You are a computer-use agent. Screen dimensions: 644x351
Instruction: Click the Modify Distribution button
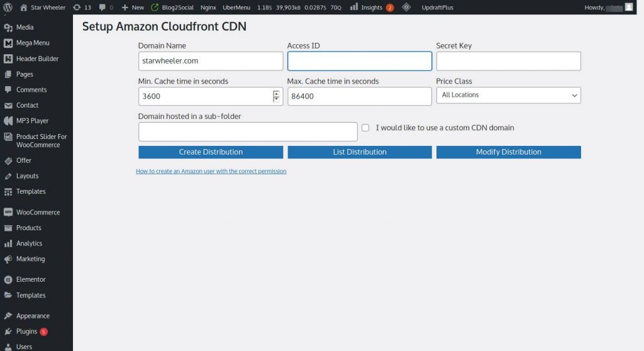tap(508, 152)
